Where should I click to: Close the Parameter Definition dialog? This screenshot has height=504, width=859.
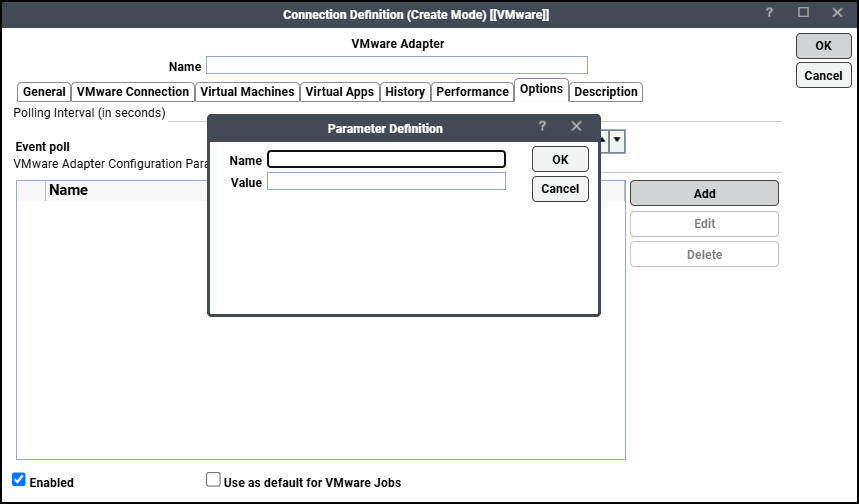click(x=576, y=127)
